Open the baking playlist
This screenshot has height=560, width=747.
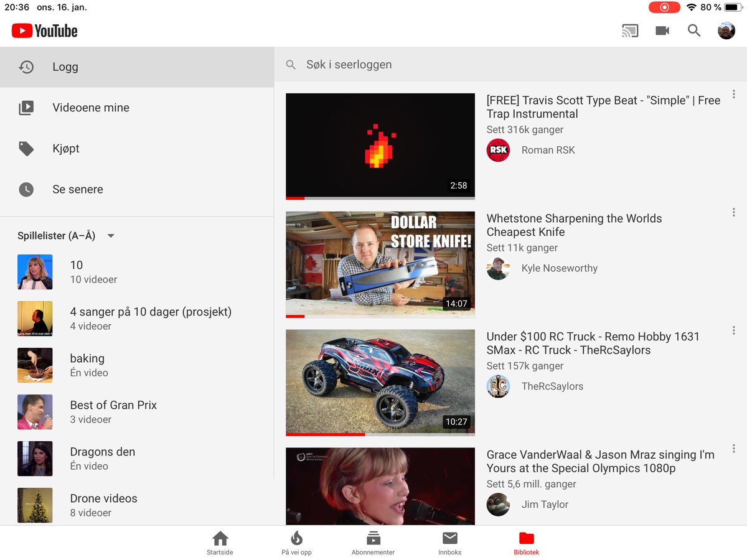[137, 365]
